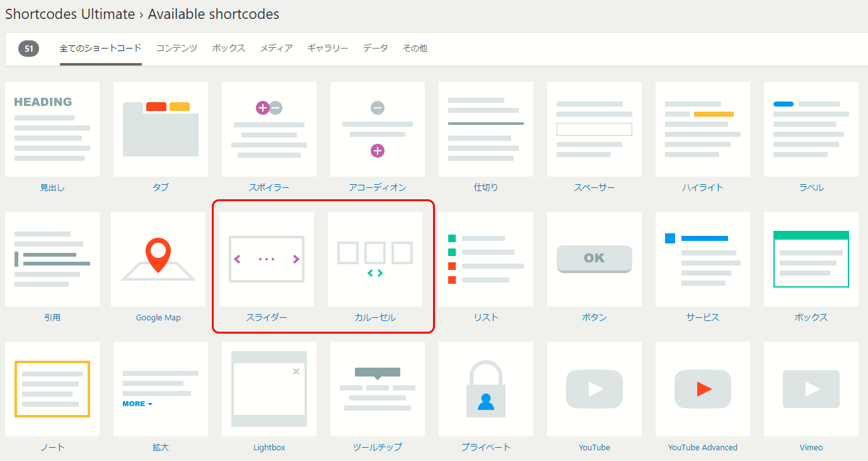Select the リスト list icon
This screenshot has height=461, width=868.
pos(486,259)
